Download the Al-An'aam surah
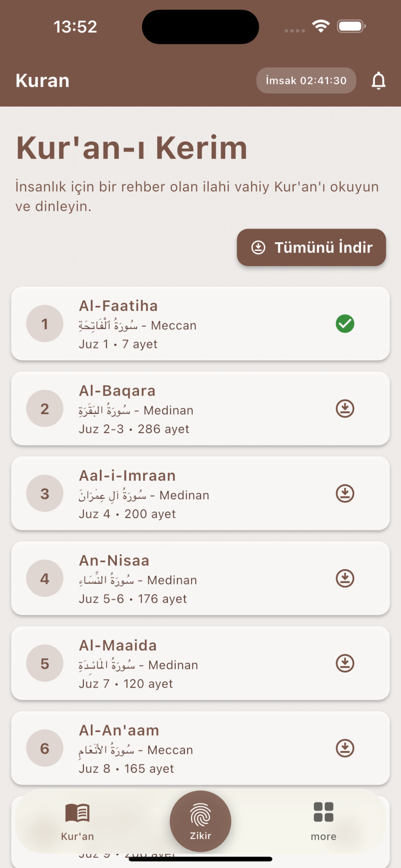The image size is (401, 868). point(345,748)
